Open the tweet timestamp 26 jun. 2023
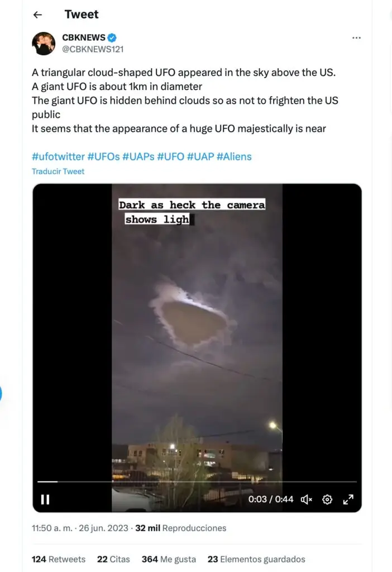The image size is (392, 572). (x=80, y=528)
